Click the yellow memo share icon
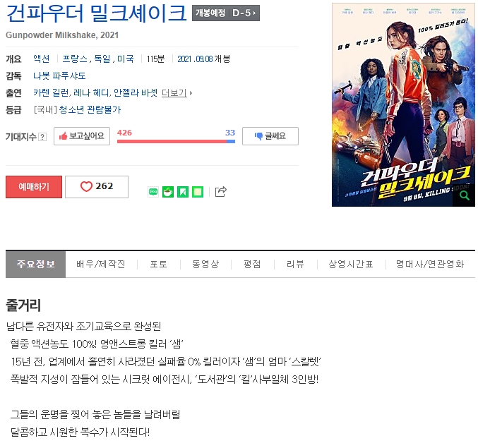The image size is (478, 448). coord(198,192)
